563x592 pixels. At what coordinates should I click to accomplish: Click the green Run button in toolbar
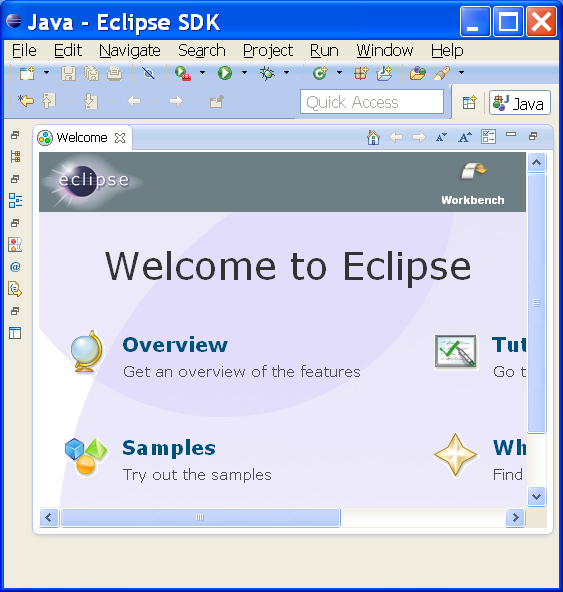[x=225, y=72]
